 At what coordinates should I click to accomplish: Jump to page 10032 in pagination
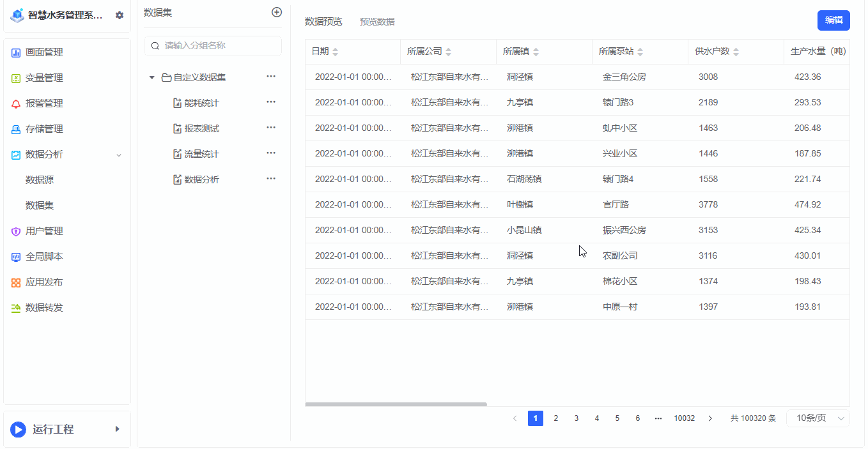pyautogui.click(x=684, y=418)
